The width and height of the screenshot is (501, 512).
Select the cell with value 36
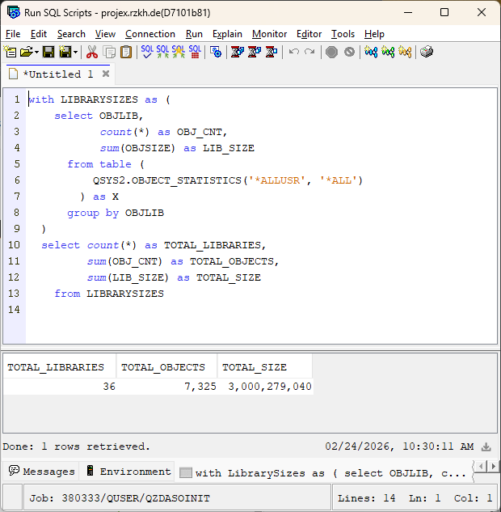coord(60,387)
